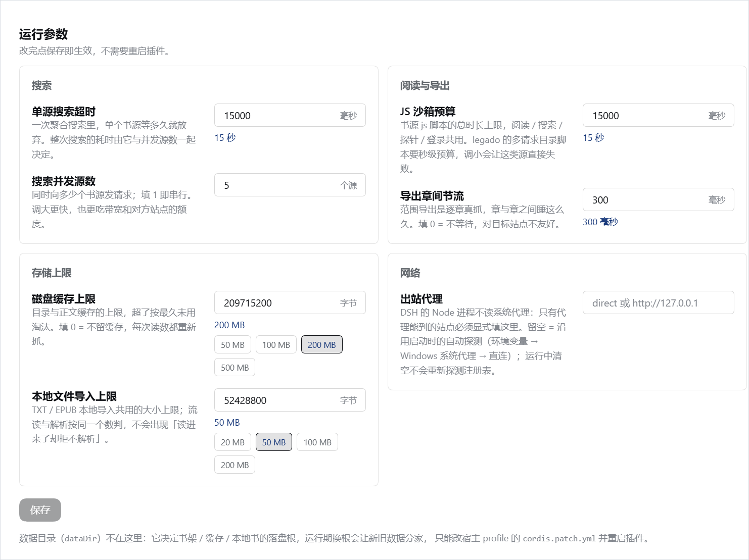Click the 出站代理 proxy address field
Screen dimensions: 749x560
coord(658,303)
